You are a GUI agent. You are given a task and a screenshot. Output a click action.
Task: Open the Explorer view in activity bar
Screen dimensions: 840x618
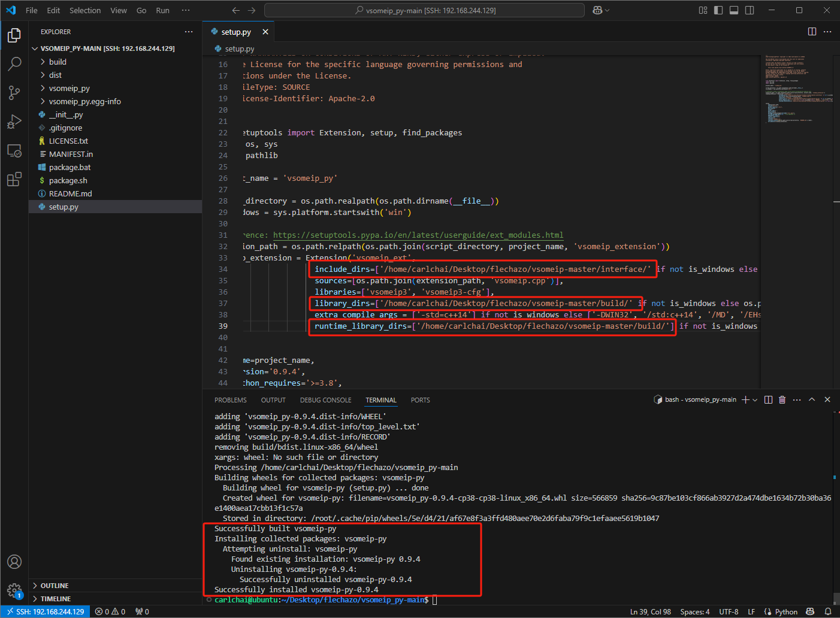click(14, 35)
